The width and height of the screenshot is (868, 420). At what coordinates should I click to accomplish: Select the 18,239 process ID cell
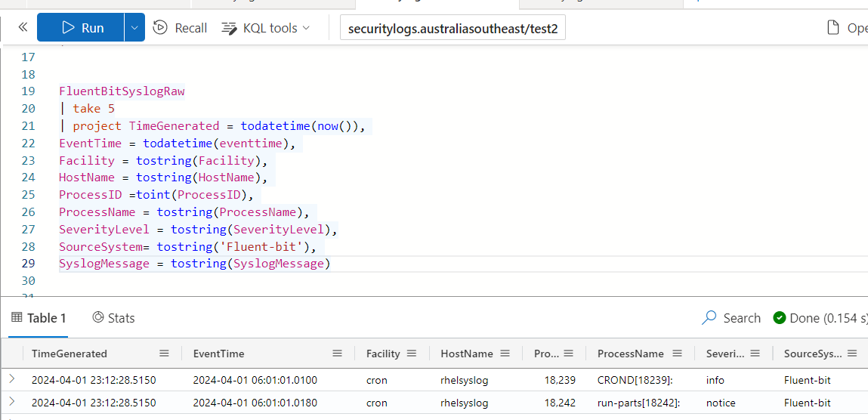[x=561, y=380]
